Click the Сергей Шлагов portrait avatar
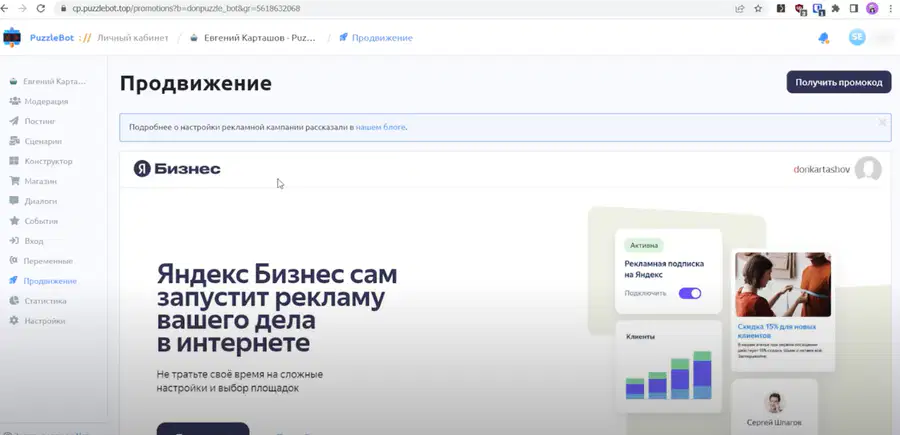Viewport: 900px width, 435px height. [774, 403]
